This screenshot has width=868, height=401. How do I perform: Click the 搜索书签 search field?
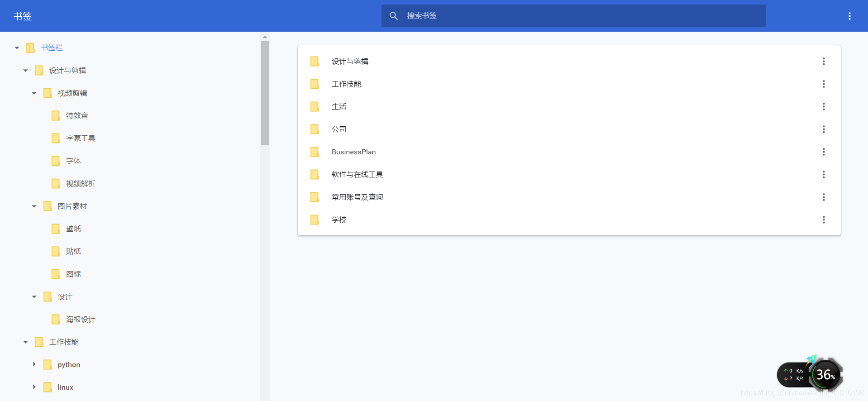point(573,16)
